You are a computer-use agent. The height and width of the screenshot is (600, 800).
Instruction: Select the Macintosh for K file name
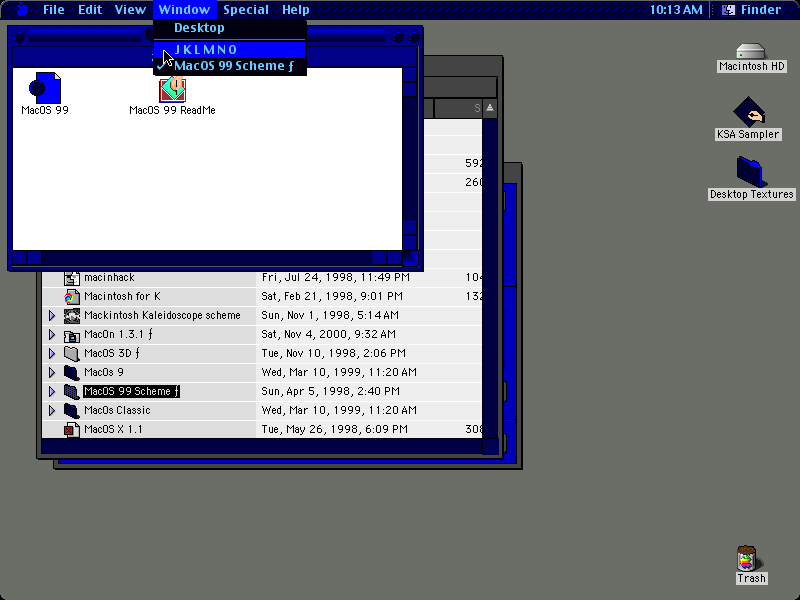pos(122,296)
